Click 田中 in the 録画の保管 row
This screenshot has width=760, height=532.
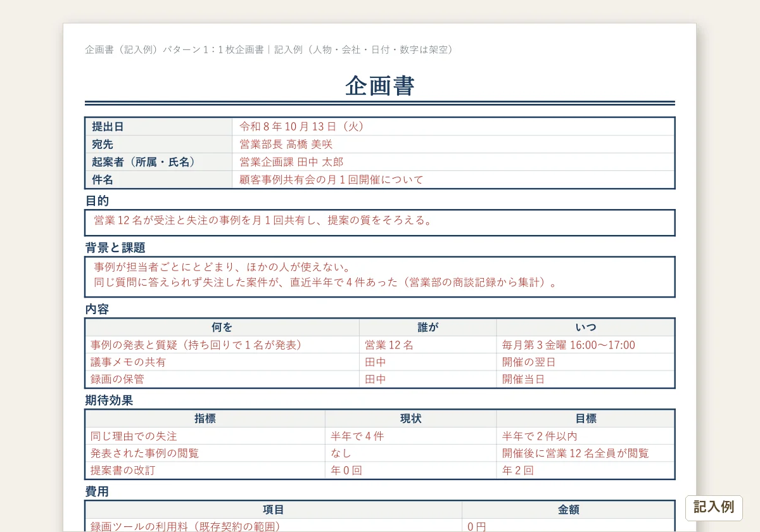tap(428, 379)
